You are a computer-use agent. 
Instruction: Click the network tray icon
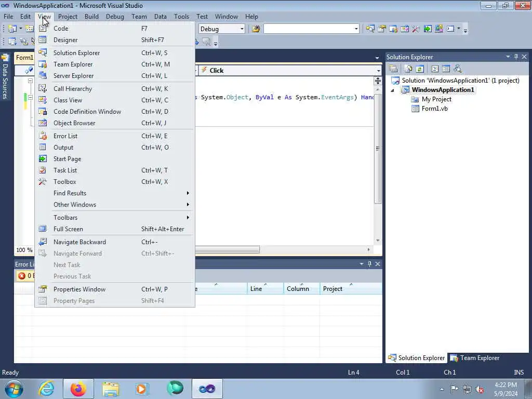click(467, 389)
